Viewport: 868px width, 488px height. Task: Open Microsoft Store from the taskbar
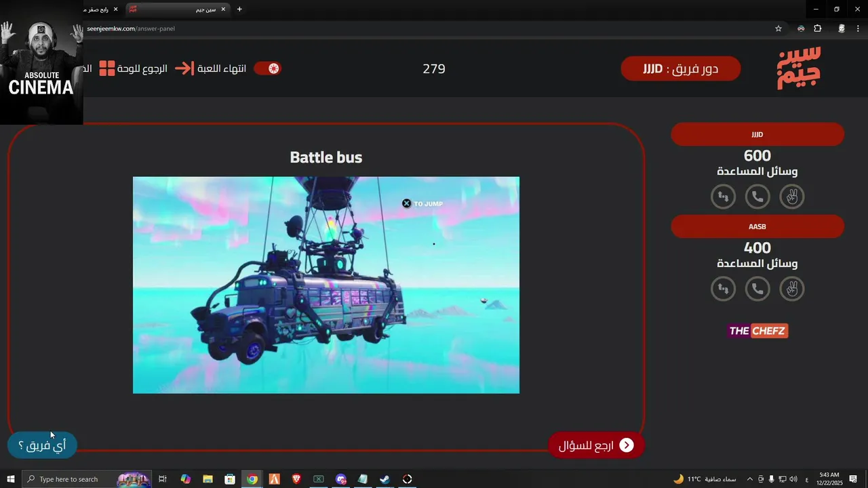click(x=230, y=479)
